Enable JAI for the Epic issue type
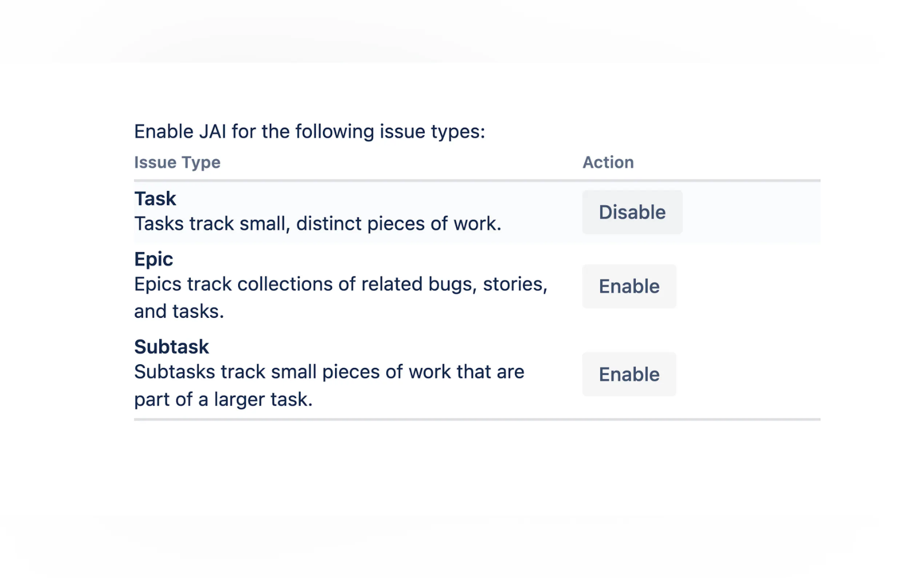Screen dimensions: 924x578 click(629, 286)
